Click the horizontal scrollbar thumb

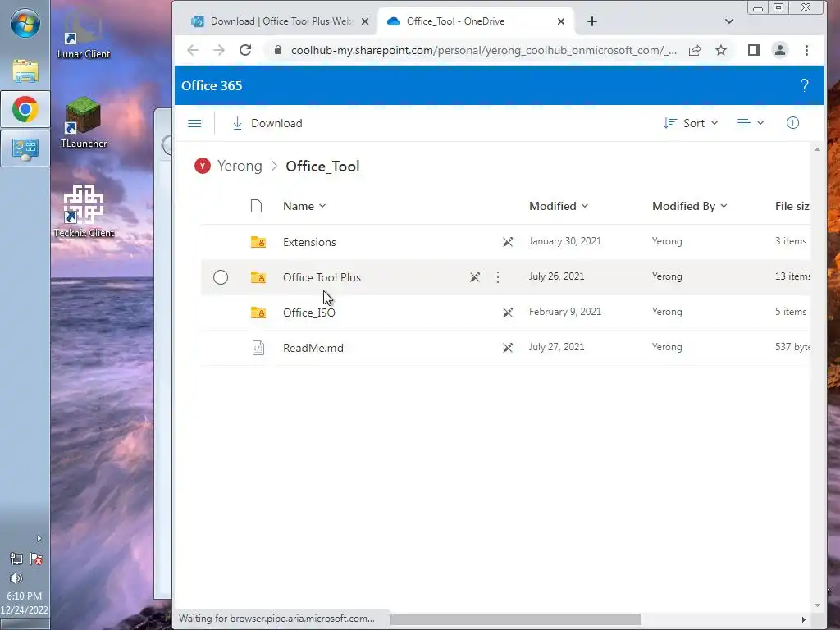(x=515, y=620)
